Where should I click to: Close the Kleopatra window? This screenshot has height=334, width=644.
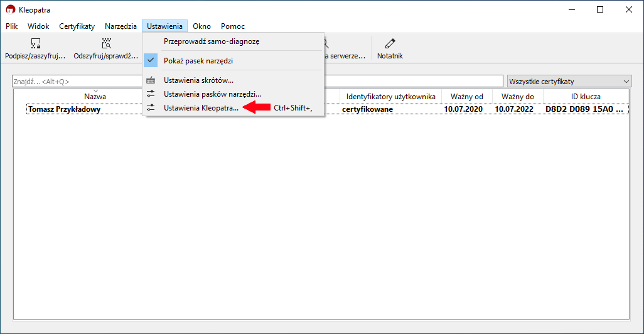[629, 9]
